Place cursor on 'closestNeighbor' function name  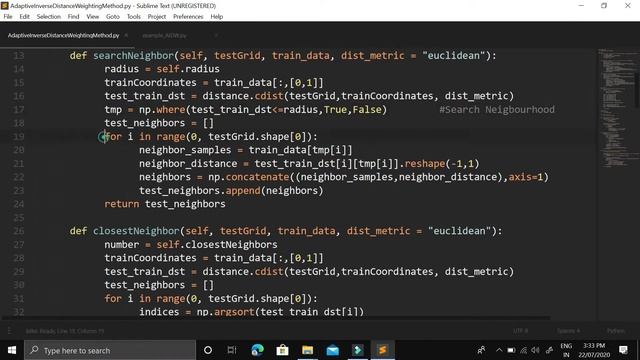point(136,231)
